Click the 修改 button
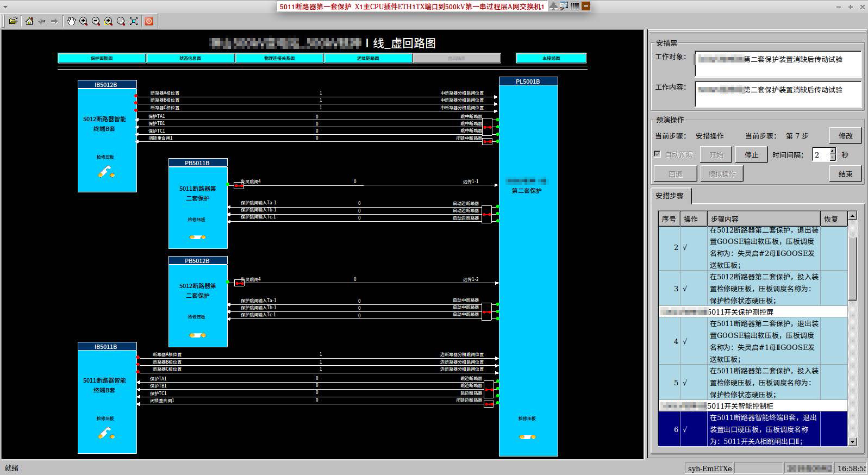Viewport: 868px width, 475px height. pos(845,136)
